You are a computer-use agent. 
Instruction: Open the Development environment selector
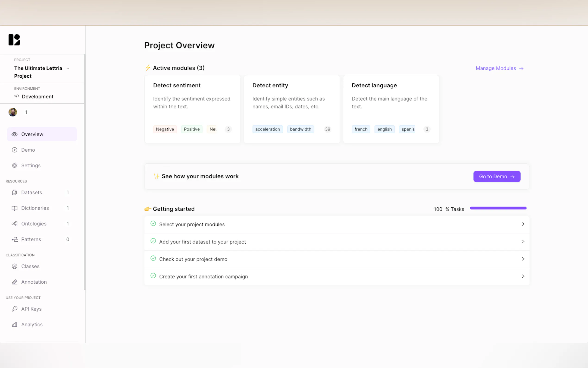tap(38, 97)
